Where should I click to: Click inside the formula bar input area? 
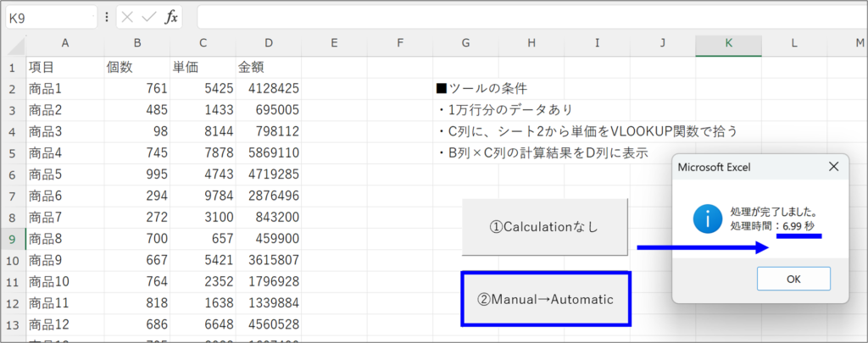pyautogui.click(x=531, y=17)
